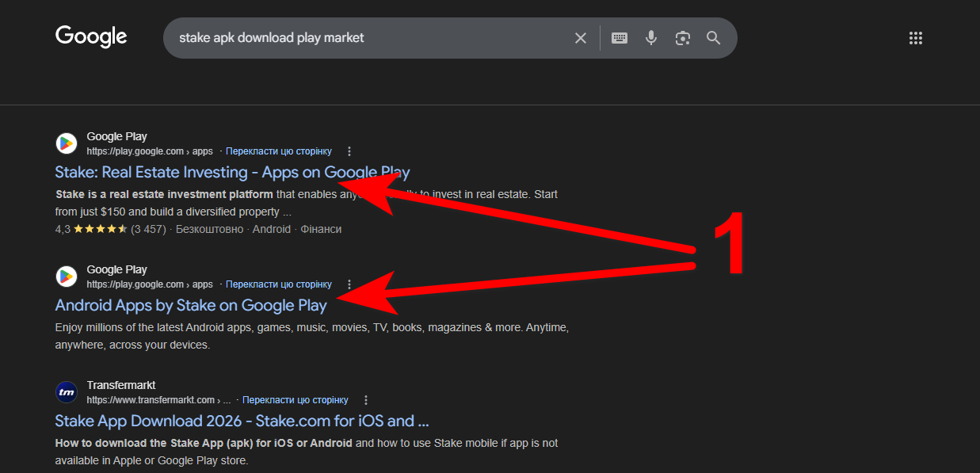
Task: Open Stake: Real Estate Investing result
Action: (x=232, y=172)
